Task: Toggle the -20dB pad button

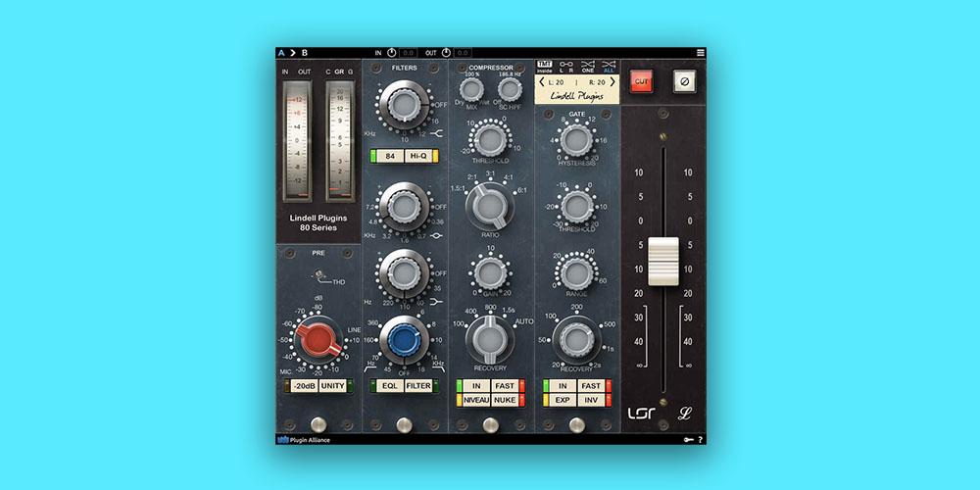Action: pyautogui.click(x=305, y=385)
